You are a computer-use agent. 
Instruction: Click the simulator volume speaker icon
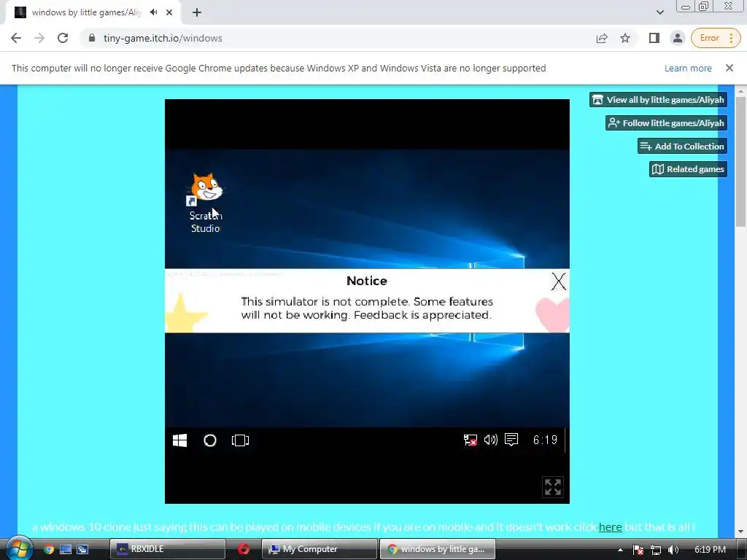coord(491,440)
